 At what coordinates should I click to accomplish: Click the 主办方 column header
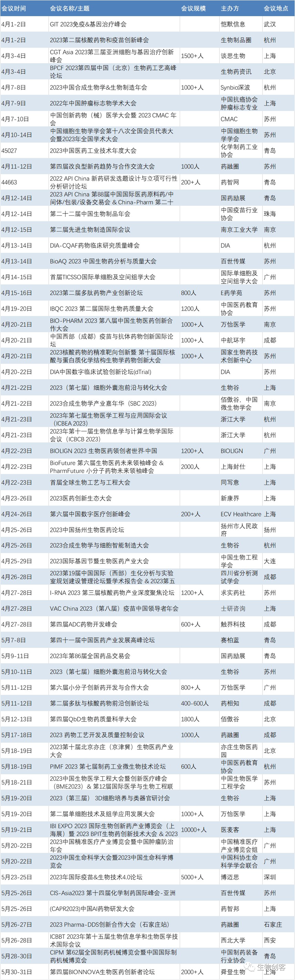(230, 8)
